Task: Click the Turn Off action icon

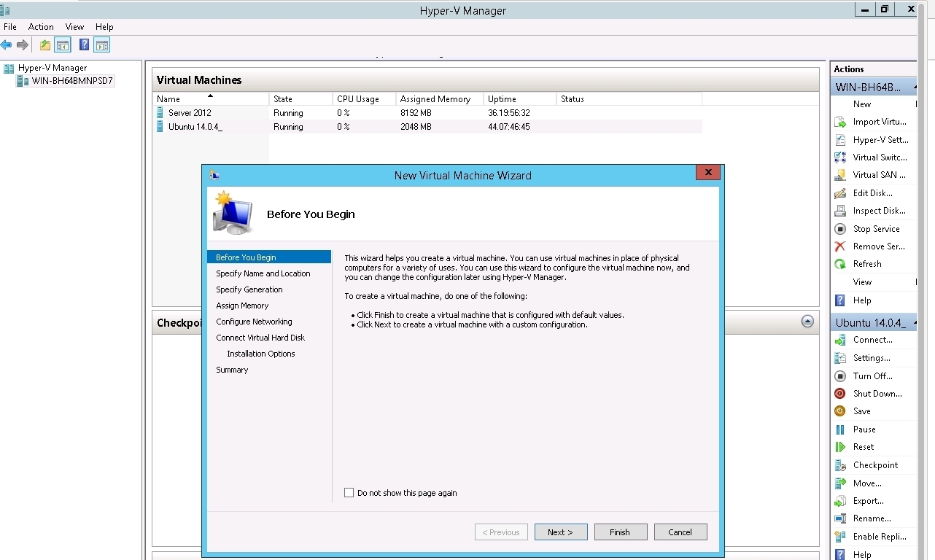Action: click(840, 376)
